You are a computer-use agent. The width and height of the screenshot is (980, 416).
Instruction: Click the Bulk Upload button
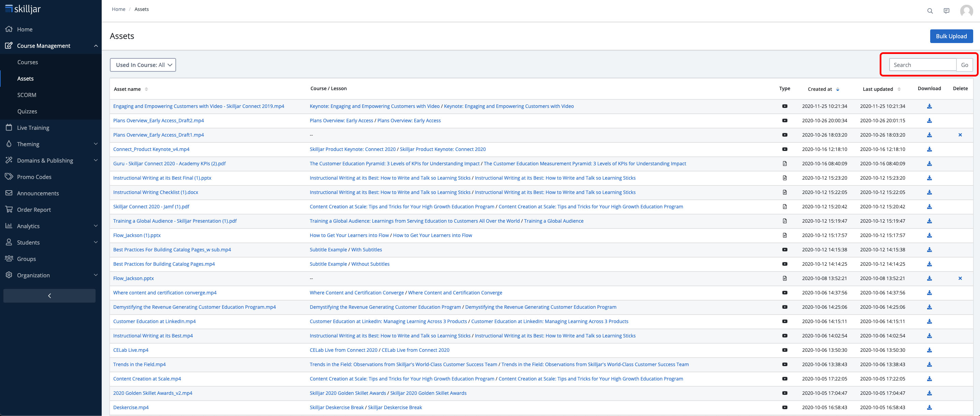click(x=951, y=36)
